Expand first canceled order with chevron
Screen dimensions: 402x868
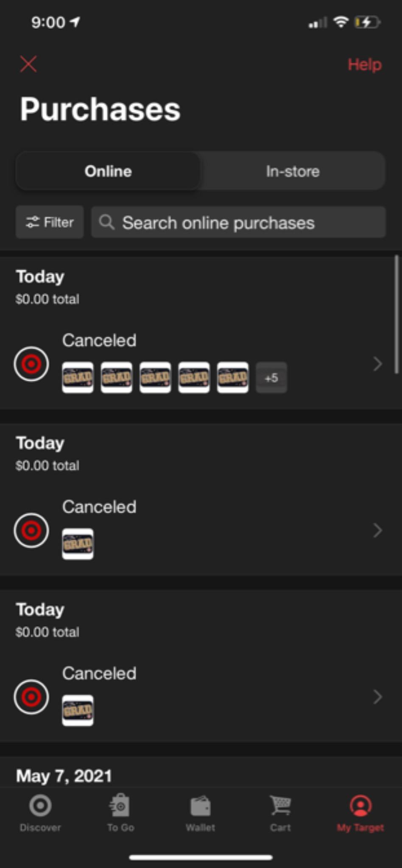pyautogui.click(x=377, y=364)
